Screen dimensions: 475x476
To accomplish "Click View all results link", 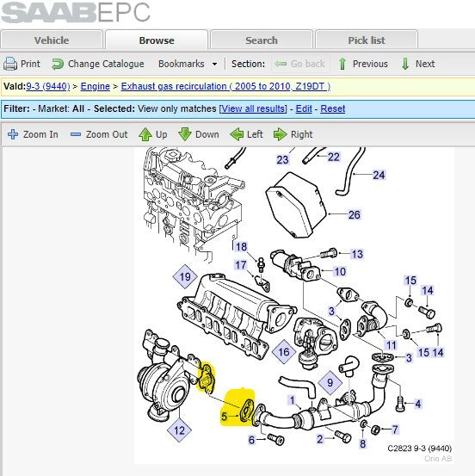I will (x=253, y=108).
